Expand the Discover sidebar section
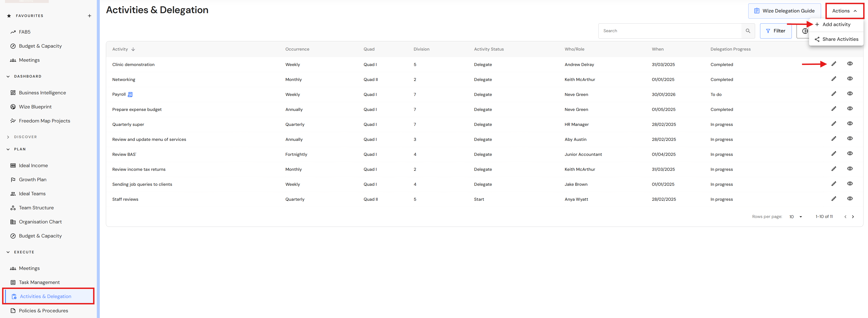Screen dimensions: 868x318 [x=8, y=137]
